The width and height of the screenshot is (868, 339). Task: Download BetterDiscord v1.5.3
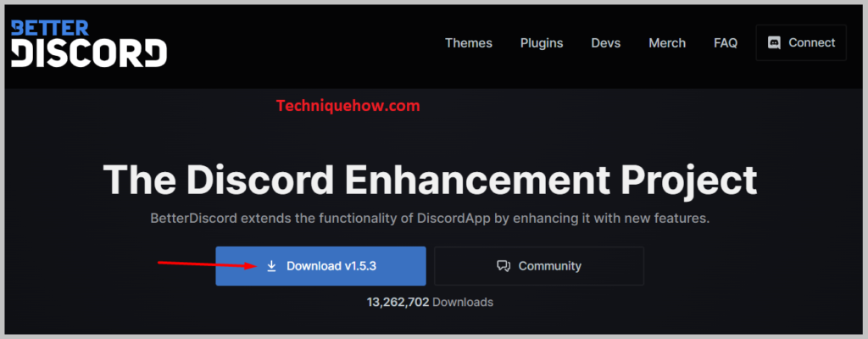(320, 266)
